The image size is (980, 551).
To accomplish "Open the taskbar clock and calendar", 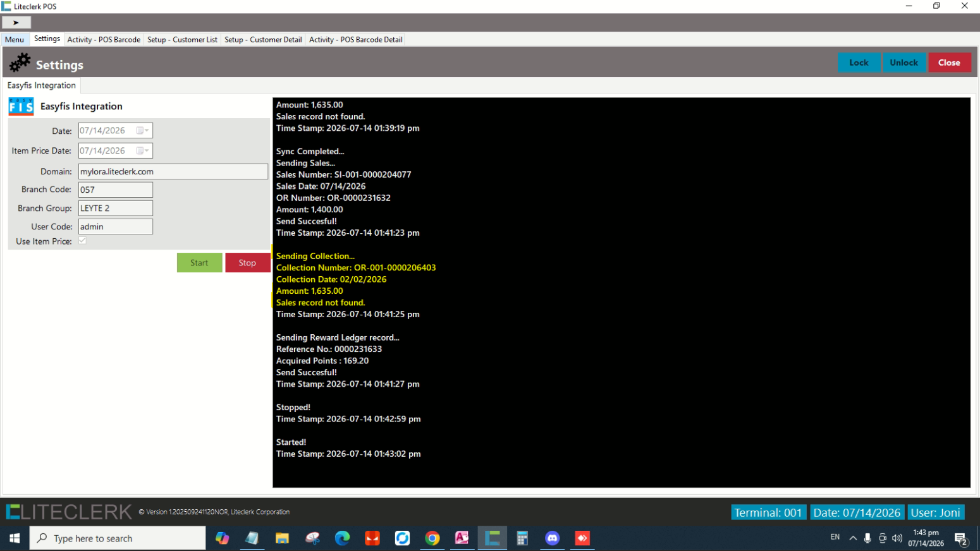I will (926, 538).
